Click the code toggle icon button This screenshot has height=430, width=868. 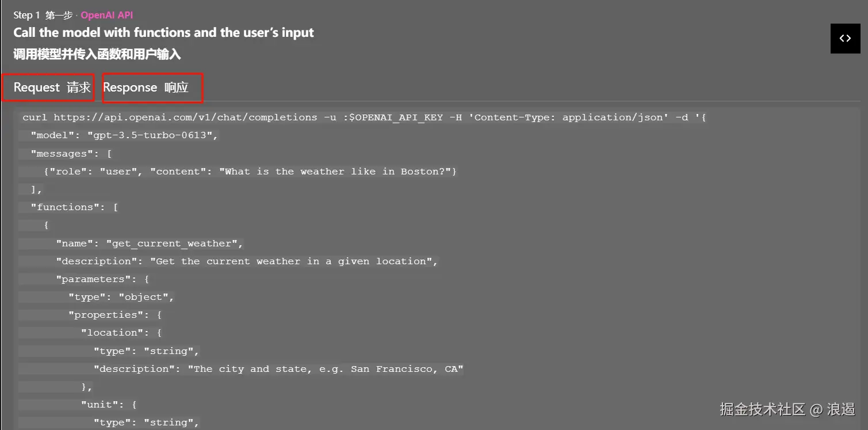[845, 39]
